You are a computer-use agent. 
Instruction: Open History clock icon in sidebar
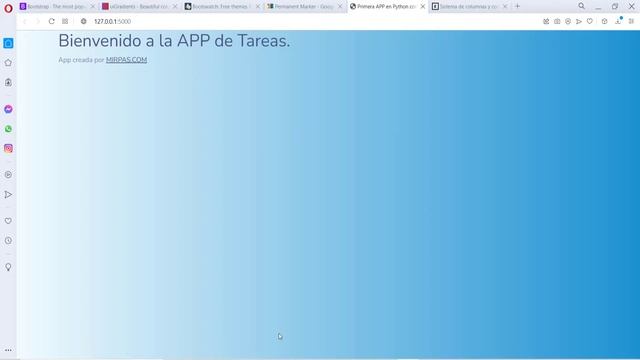(x=8, y=240)
